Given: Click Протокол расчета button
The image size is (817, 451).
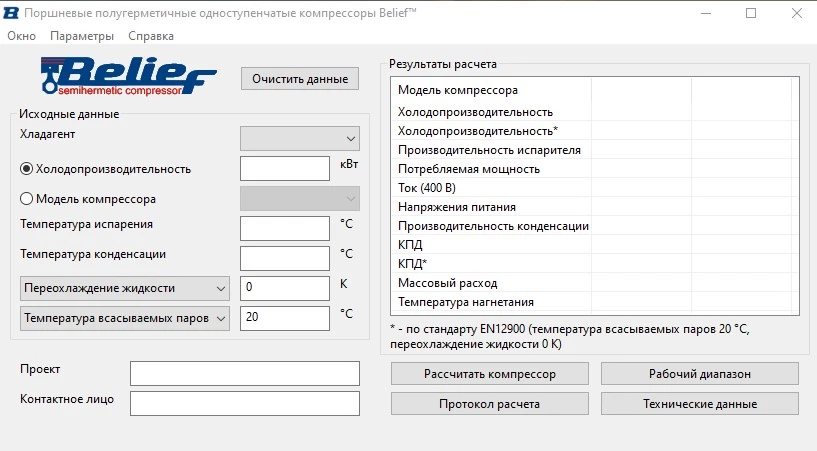Looking at the screenshot, I should coord(490,404).
